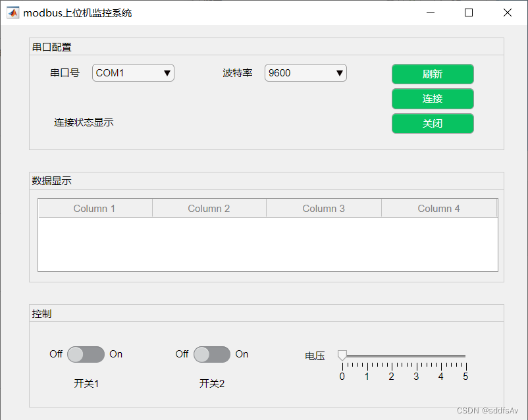Click the 刷新 refresh button
The image size is (528, 420).
pos(433,74)
